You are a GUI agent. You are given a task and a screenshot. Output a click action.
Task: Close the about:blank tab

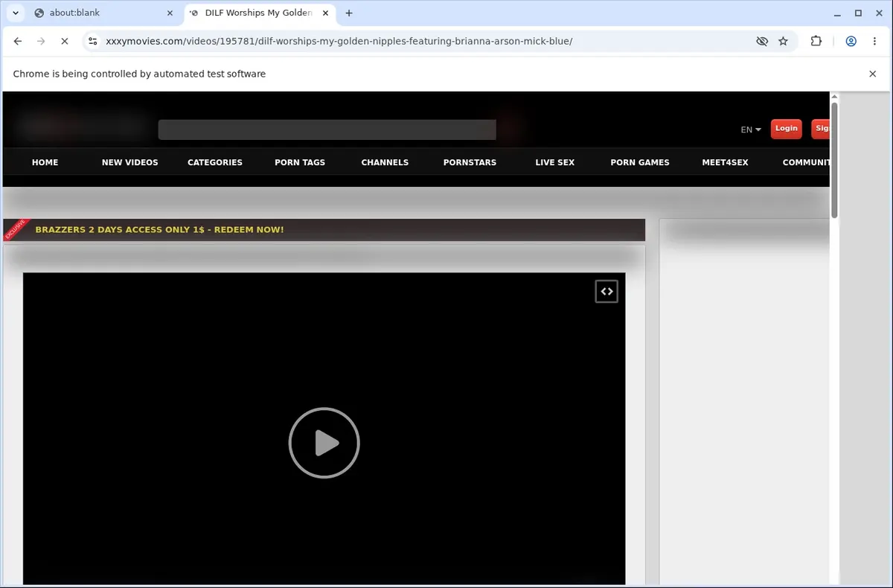point(170,13)
